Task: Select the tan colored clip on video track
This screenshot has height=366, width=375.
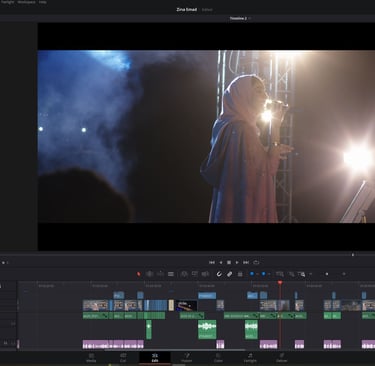Action: 171,305
